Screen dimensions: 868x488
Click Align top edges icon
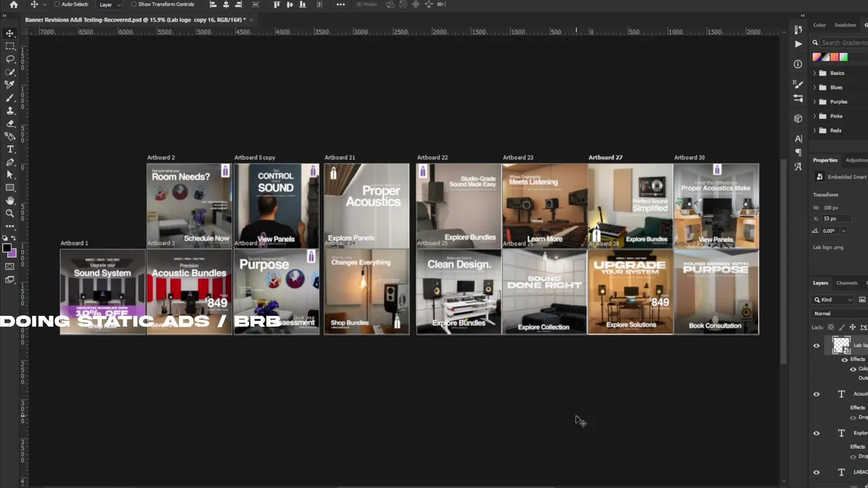(x=276, y=5)
